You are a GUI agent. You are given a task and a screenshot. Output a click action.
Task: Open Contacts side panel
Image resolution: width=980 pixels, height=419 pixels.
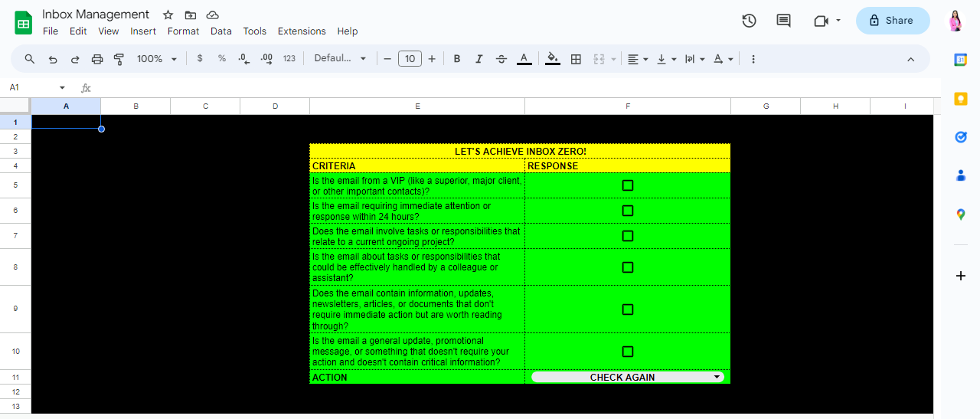tap(961, 175)
